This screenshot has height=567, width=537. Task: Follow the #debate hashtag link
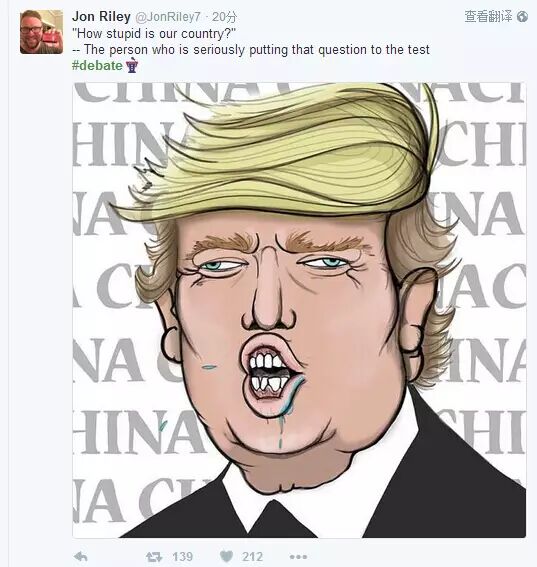(x=97, y=65)
